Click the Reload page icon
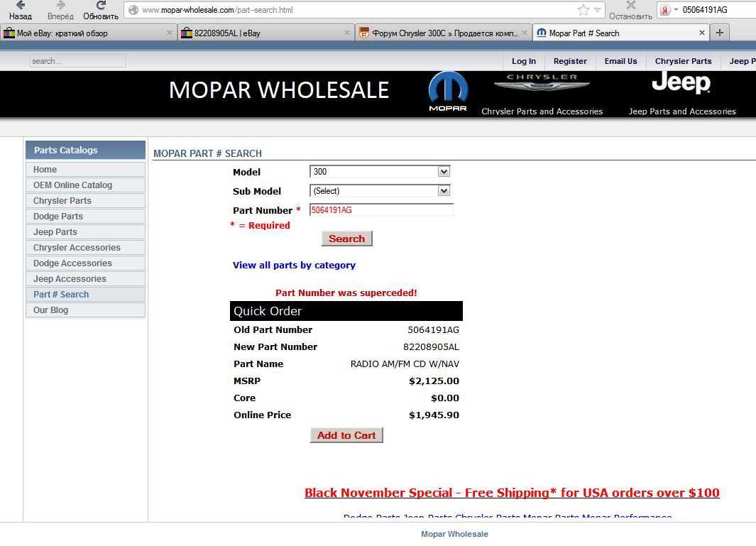The width and height of the screenshot is (756, 546). coord(101,6)
